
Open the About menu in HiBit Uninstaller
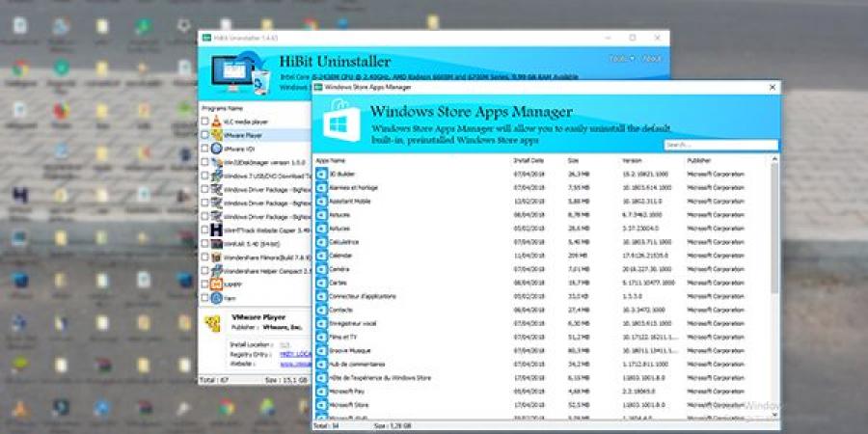tap(652, 59)
